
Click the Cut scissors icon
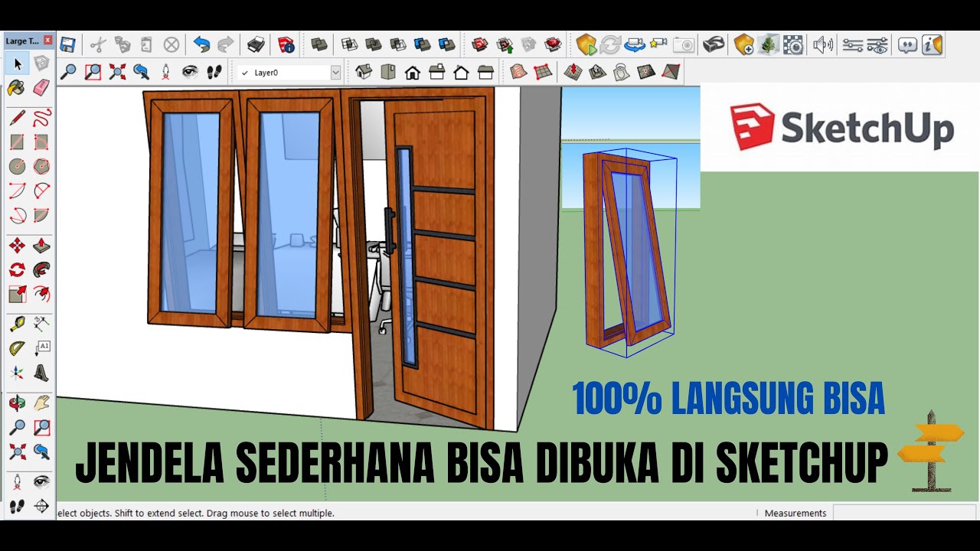(97, 44)
